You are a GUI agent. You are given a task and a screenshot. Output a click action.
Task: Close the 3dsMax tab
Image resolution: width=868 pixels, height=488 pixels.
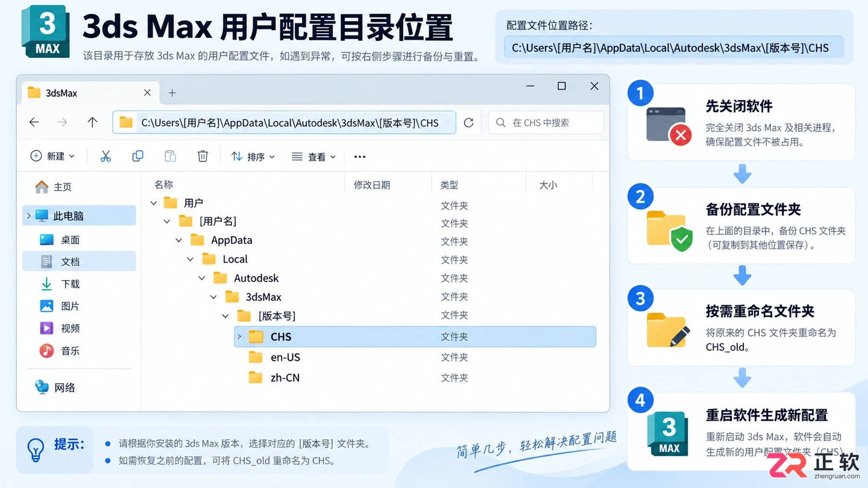147,93
